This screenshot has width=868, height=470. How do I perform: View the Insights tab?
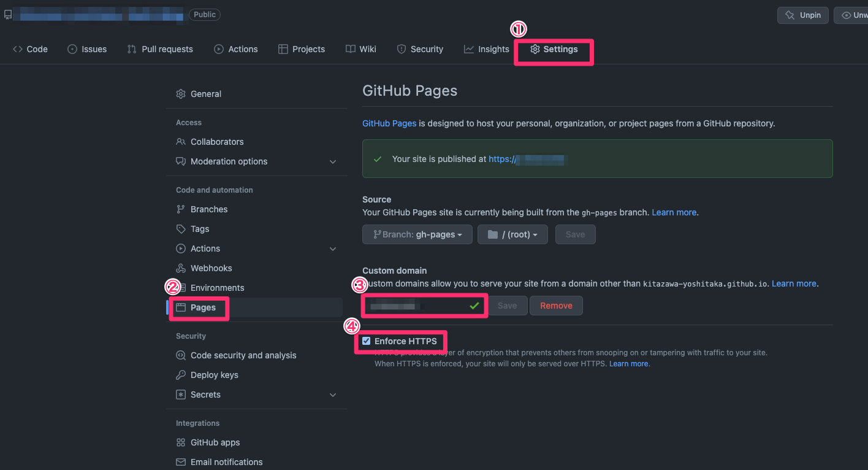[x=487, y=49]
